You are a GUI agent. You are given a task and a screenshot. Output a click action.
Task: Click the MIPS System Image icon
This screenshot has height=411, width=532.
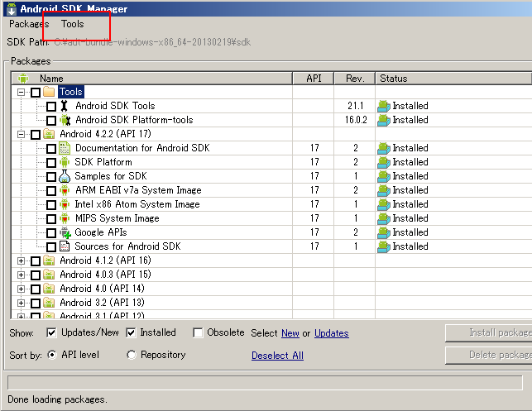click(x=65, y=218)
